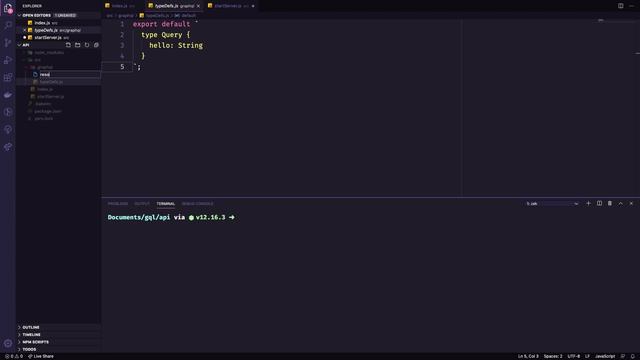Open the notifications bell in status bar

tap(633, 356)
